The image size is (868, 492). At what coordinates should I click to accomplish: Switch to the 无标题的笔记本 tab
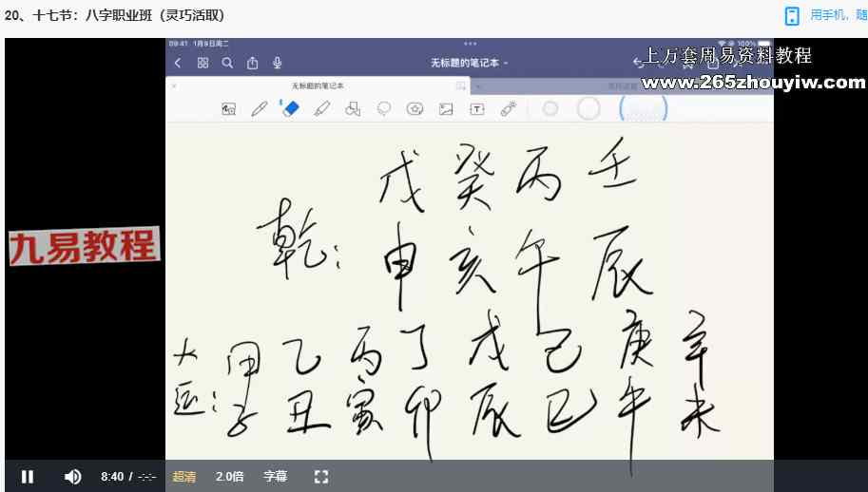pyautogui.click(x=318, y=85)
